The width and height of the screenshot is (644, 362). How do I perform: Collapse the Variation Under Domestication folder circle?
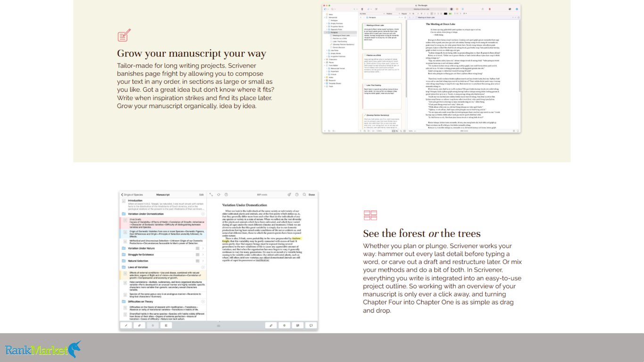coord(203,214)
